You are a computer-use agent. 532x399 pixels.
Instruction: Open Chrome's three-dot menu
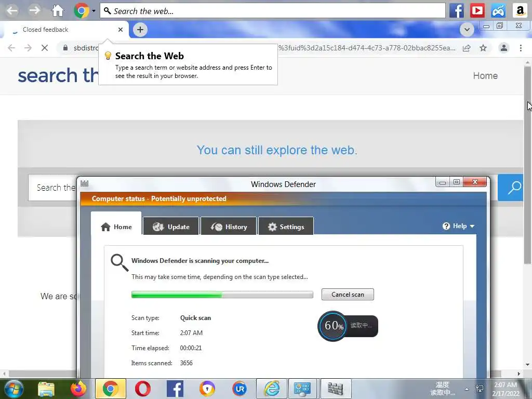(521, 48)
